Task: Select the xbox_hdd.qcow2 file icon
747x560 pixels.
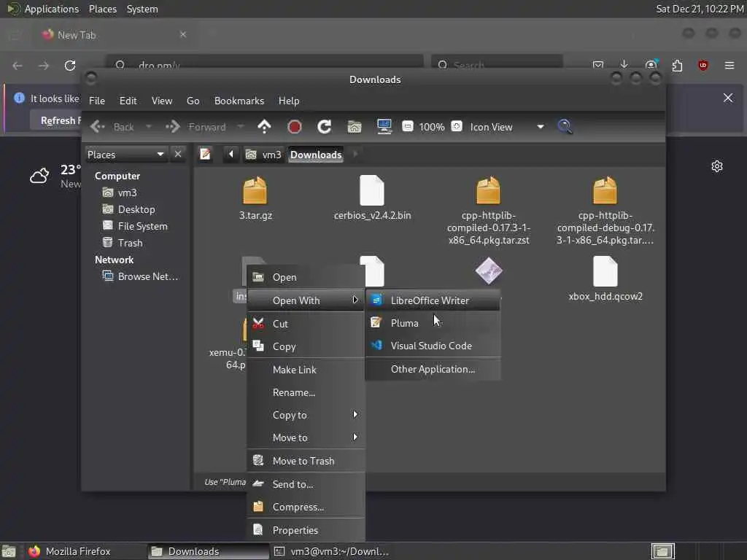Action: [605, 271]
